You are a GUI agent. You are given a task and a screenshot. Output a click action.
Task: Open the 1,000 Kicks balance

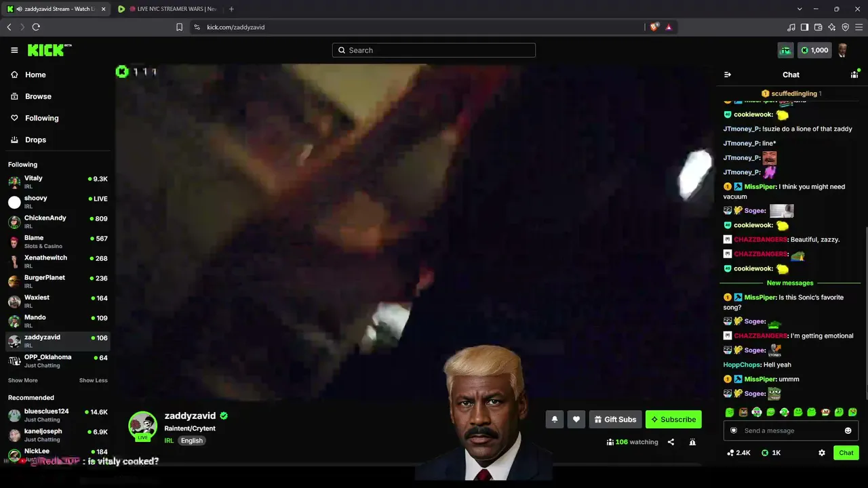point(814,50)
